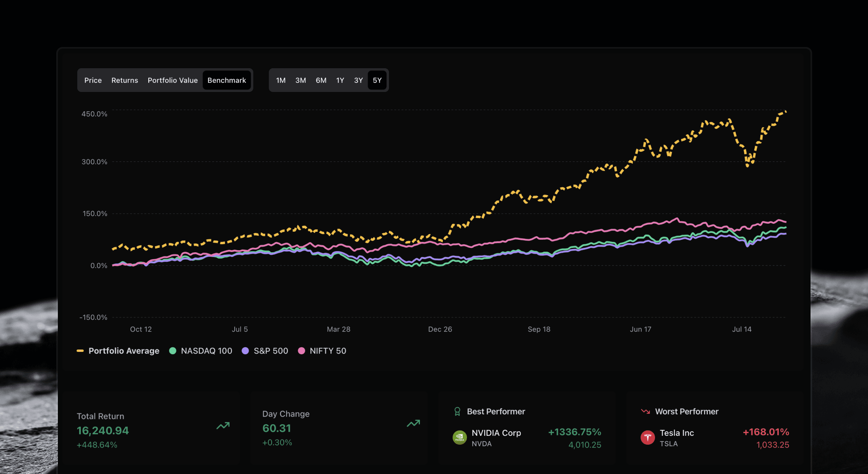Click the Total Return uptrend arrow icon
Viewport: 868px width, 474px height.
tap(223, 425)
